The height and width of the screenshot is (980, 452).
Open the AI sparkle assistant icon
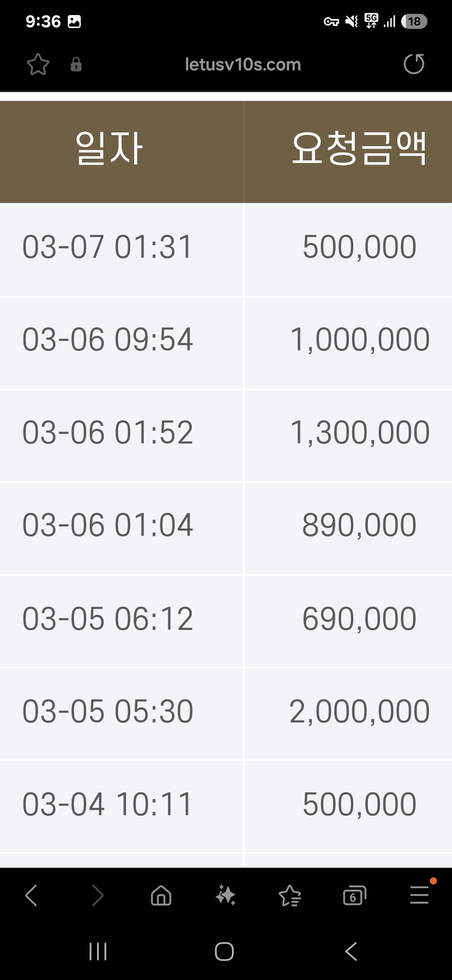pos(226,895)
